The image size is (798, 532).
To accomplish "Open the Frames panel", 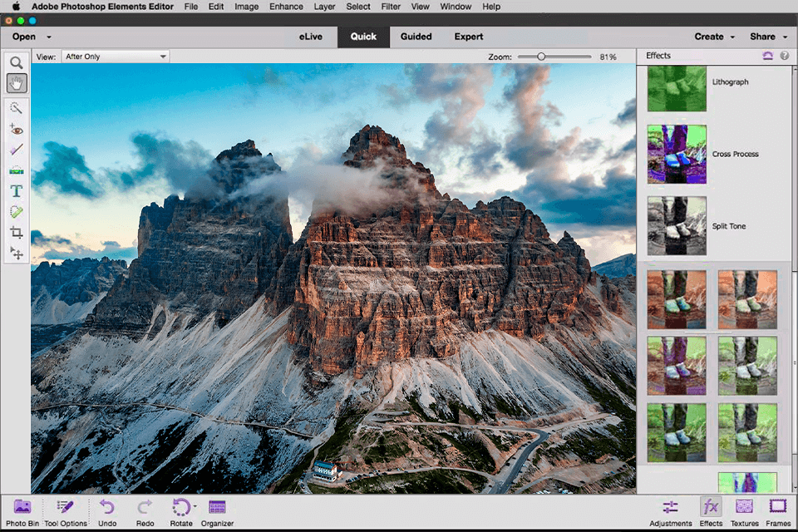I will (x=778, y=513).
